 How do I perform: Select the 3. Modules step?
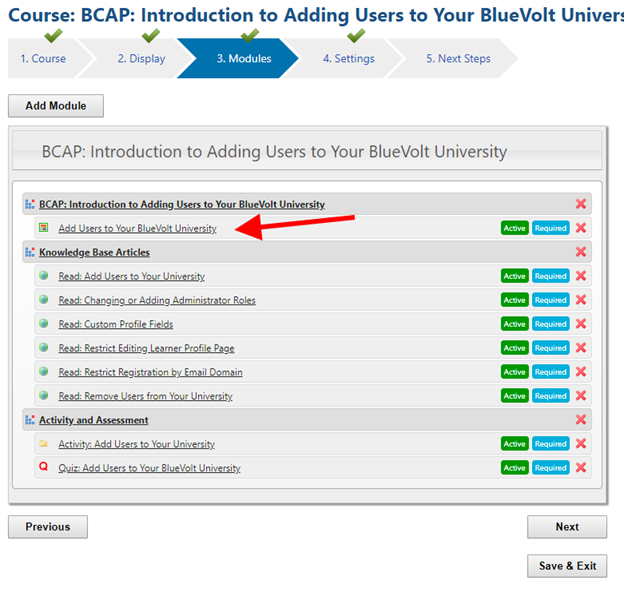pyautogui.click(x=244, y=58)
